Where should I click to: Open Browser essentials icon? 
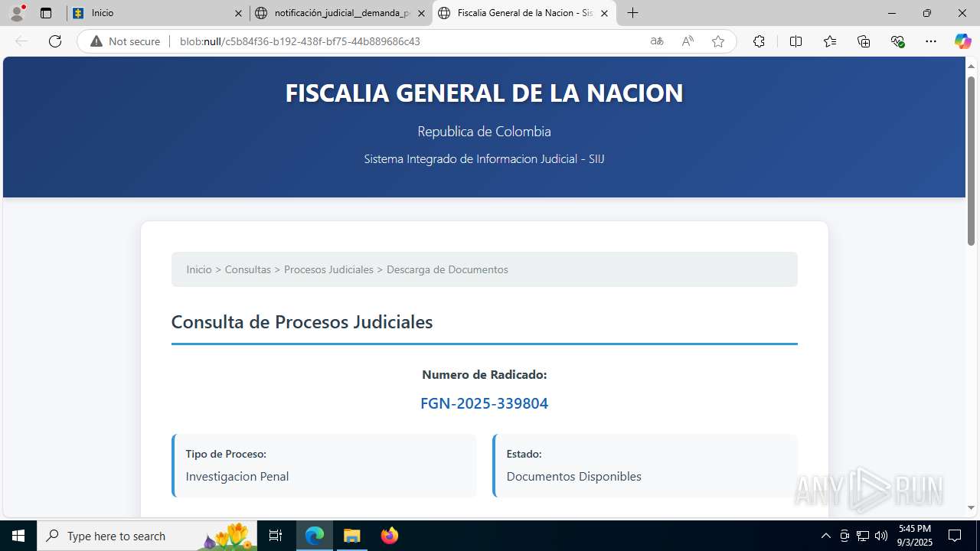(898, 41)
